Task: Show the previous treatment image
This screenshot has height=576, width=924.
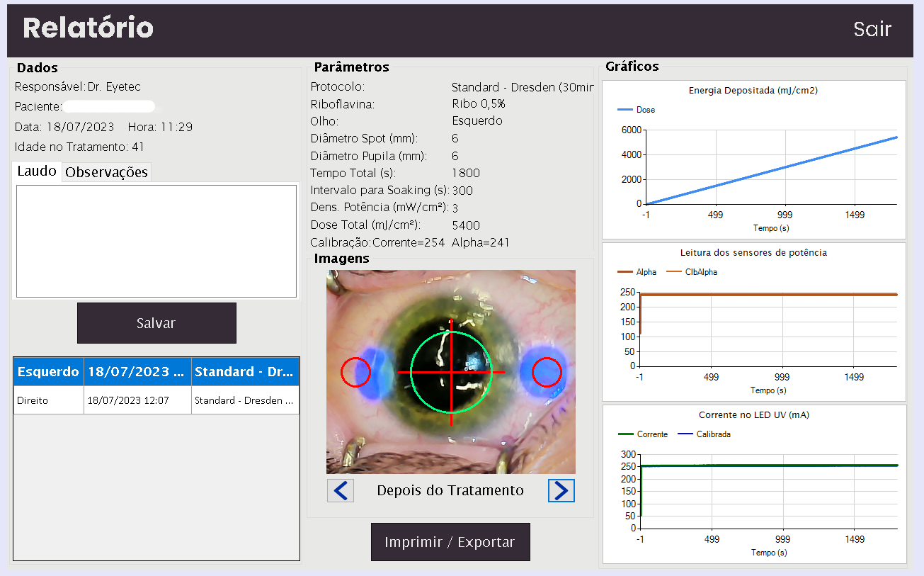Action: point(341,490)
